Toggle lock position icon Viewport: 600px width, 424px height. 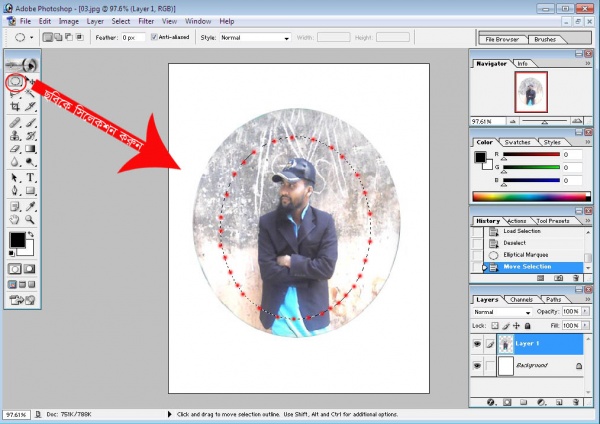[517, 326]
